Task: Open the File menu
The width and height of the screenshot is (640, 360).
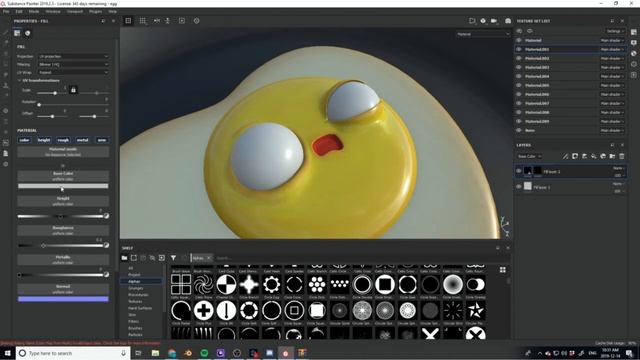Action: coord(6,11)
